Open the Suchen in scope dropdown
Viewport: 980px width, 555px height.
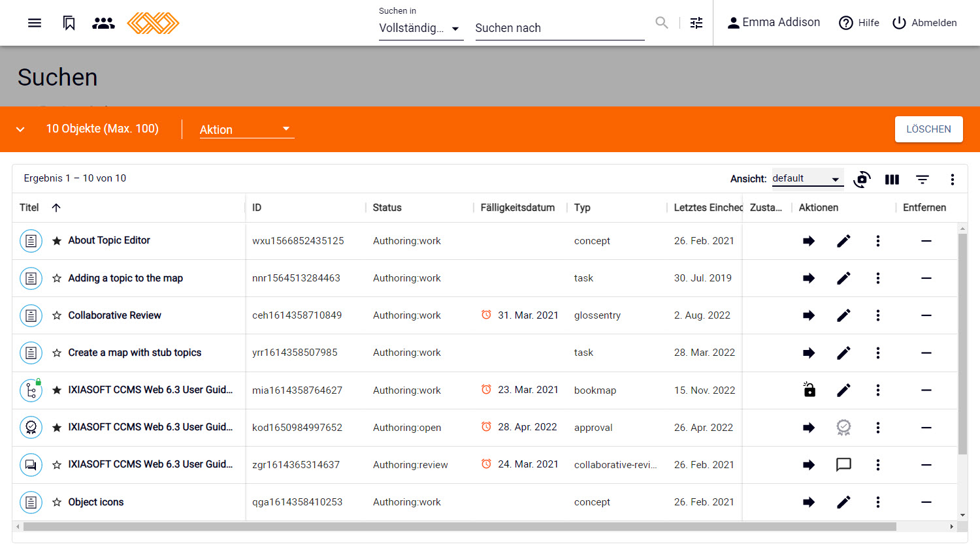pyautogui.click(x=421, y=28)
